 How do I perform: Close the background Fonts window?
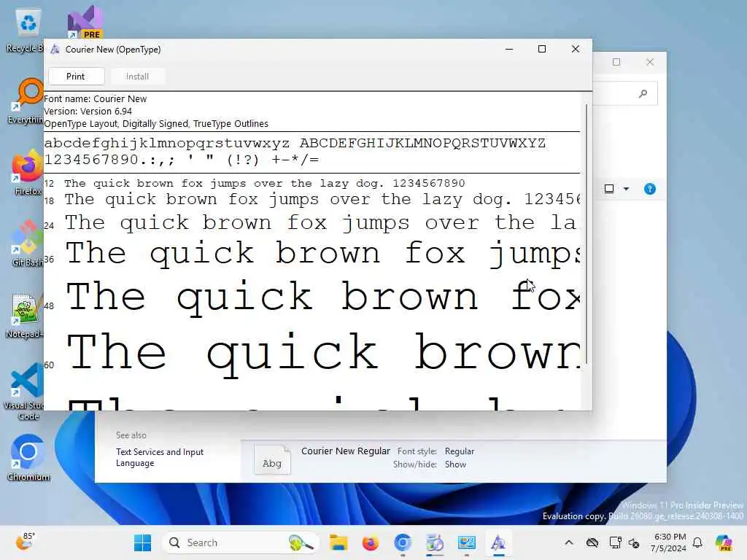650,62
